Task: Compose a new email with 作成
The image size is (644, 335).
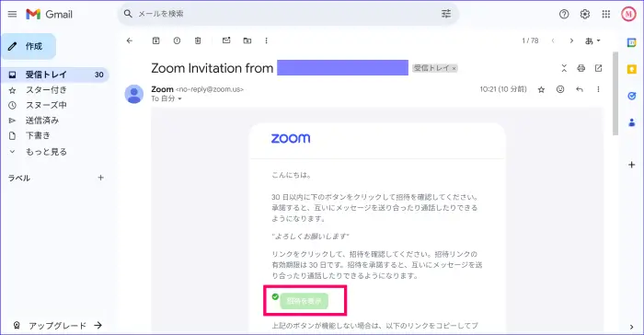Action: 29,46
